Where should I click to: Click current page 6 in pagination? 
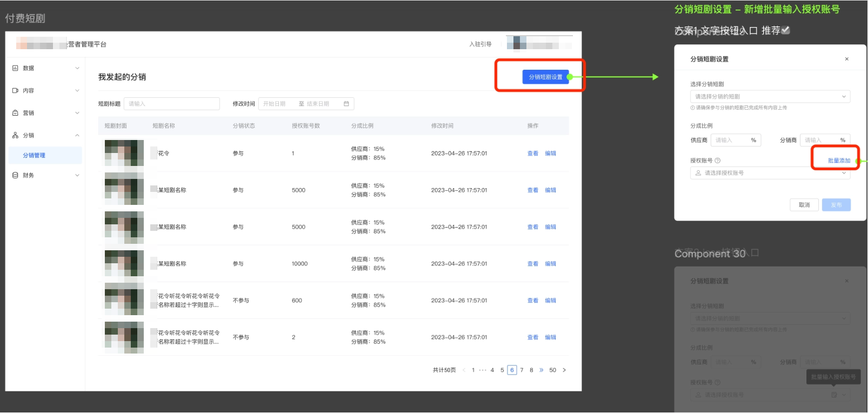[512, 370]
